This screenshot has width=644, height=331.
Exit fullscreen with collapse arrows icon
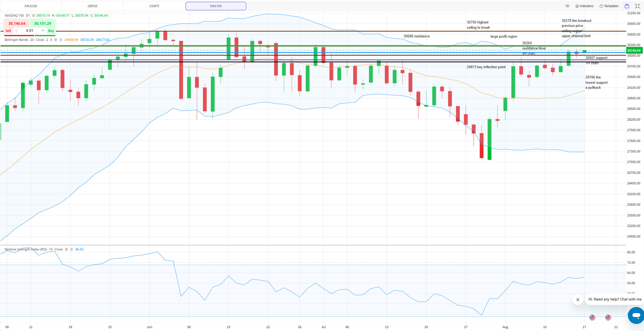pyautogui.click(x=637, y=6)
